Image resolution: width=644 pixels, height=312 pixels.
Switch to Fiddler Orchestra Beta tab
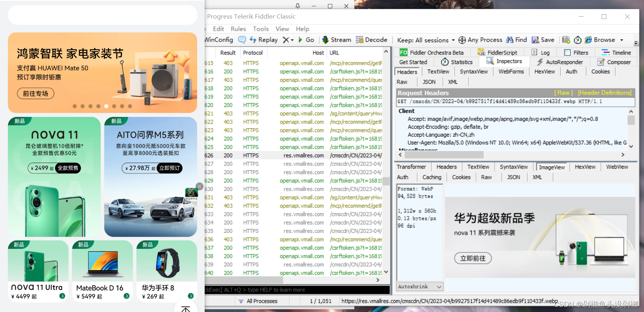(432, 53)
